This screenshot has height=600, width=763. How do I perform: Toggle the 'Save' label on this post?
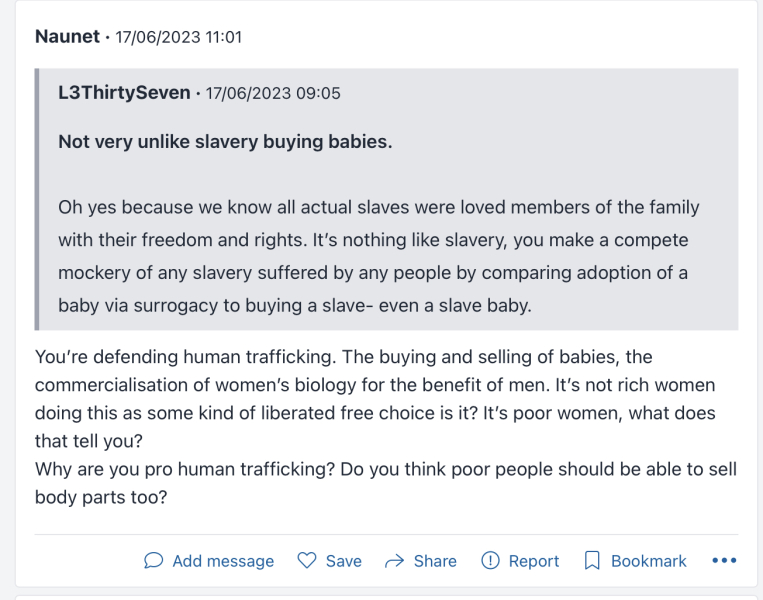click(343, 561)
